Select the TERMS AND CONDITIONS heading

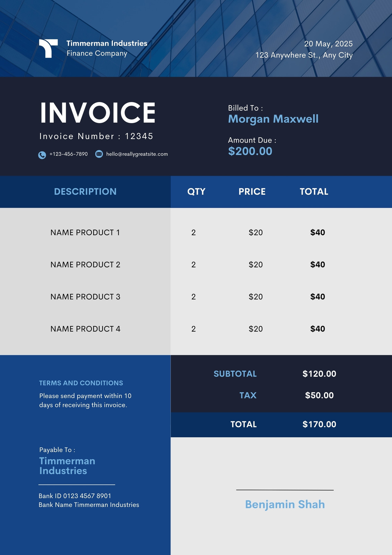[81, 383]
